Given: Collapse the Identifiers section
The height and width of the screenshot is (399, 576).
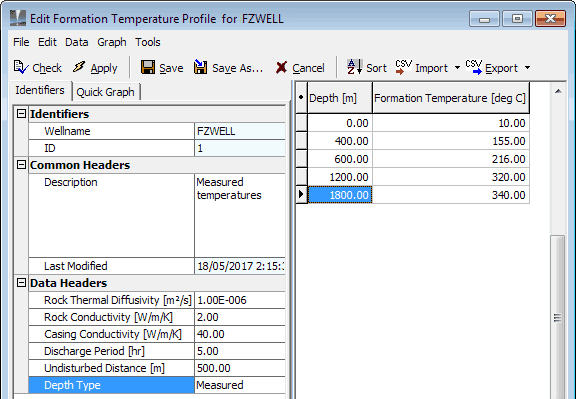Looking at the screenshot, I should [21, 114].
